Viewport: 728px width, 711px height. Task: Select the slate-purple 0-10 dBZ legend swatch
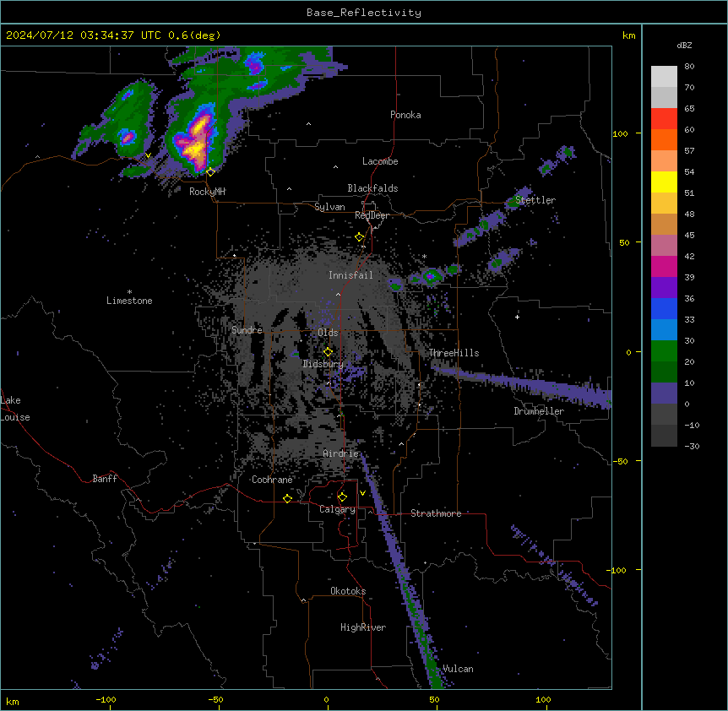tap(664, 393)
